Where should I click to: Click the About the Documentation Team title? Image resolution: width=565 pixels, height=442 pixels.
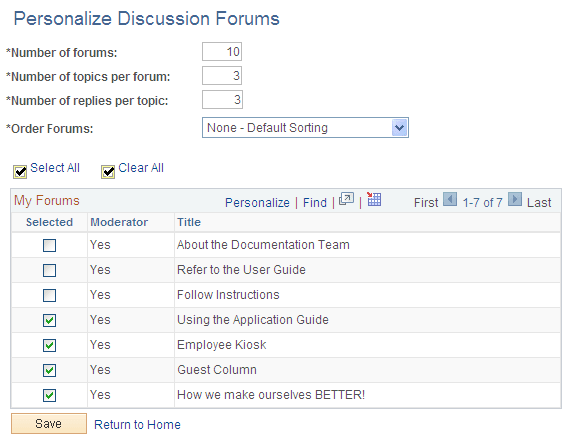(x=263, y=245)
